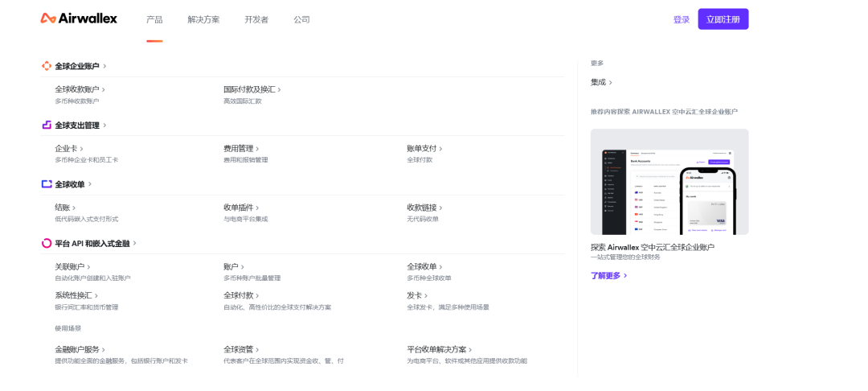Click the Airwallex dashboard promo image

click(x=669, y=182)
